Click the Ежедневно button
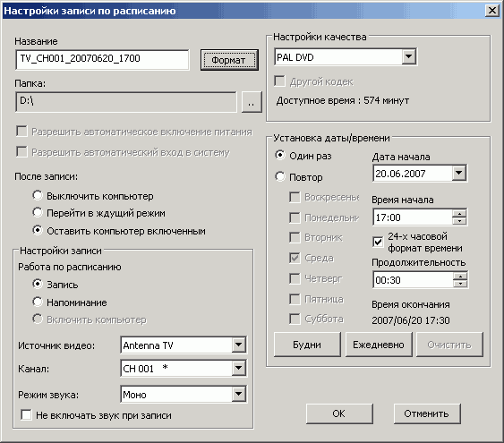Screen dimensions: 504x443 point(379,345)
